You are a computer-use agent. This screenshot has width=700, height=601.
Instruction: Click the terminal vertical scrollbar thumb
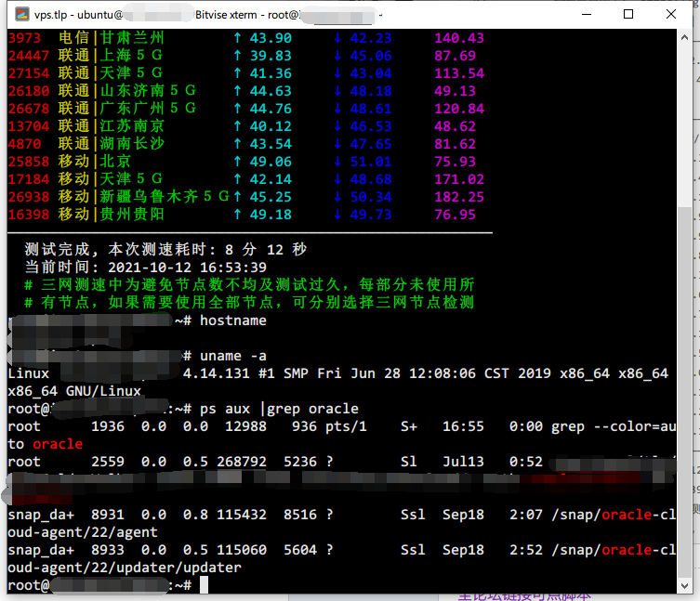(x=684, y=390)
